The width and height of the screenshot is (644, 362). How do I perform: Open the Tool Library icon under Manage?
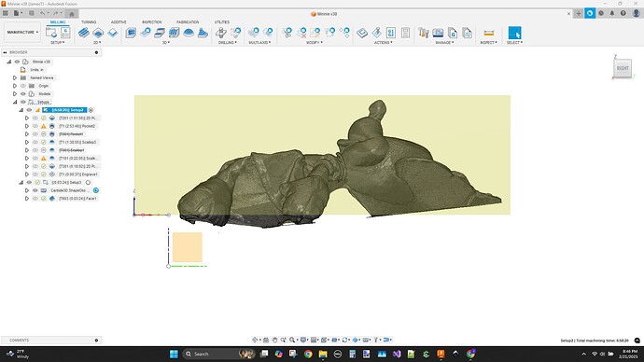pos(424,33)
